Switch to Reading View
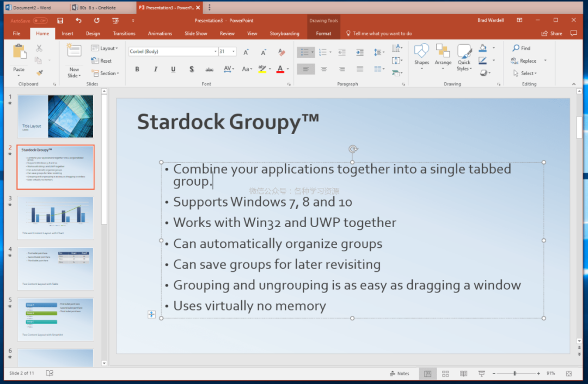Image resolution: width=588 pixels, height=384 pixels. [x=463, y=374]
